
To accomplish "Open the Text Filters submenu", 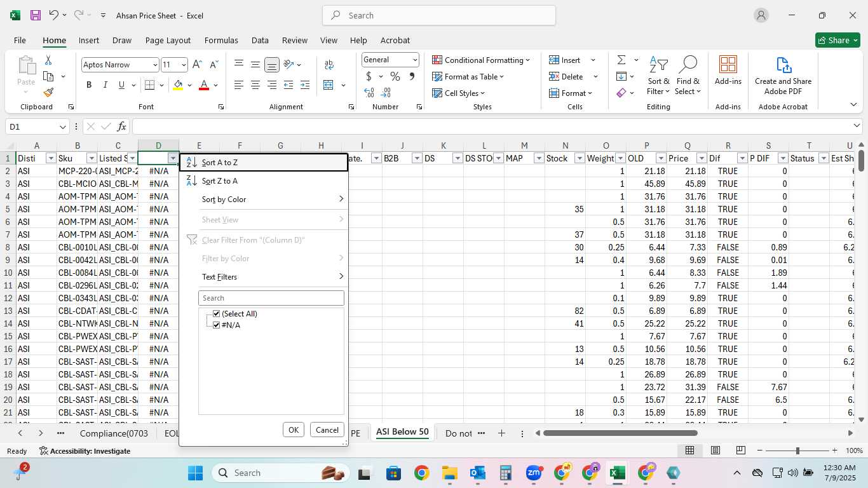I will (264, 277).
